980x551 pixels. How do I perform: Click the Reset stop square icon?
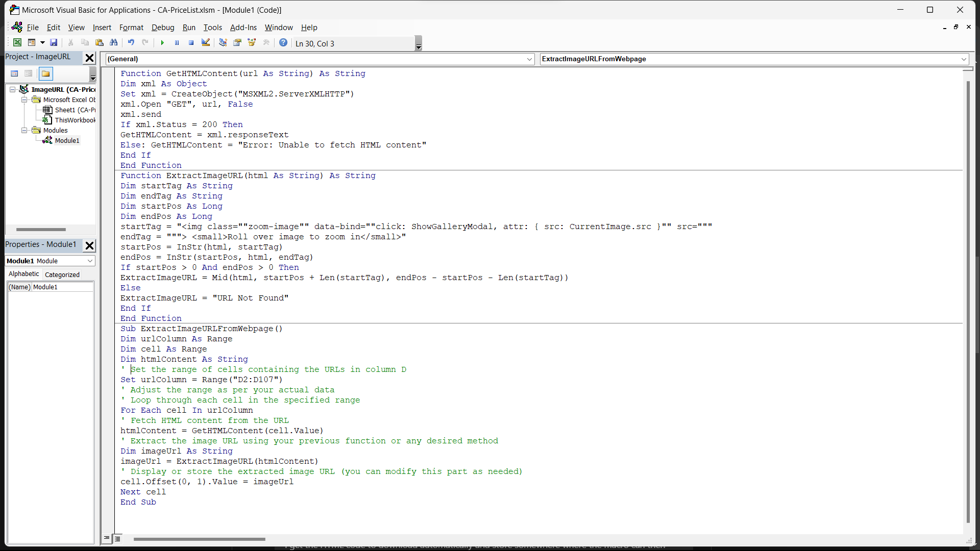point(191,43)
